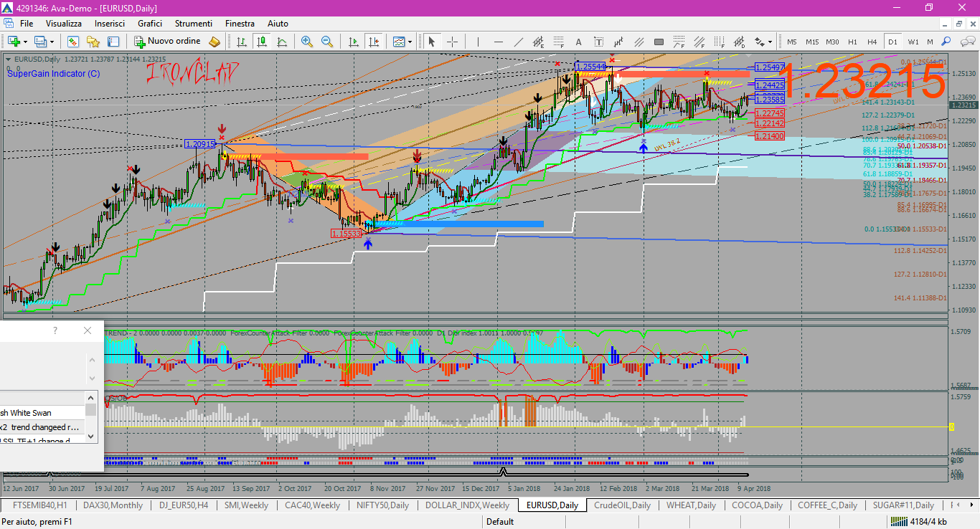Toggle chart shift

373,42
